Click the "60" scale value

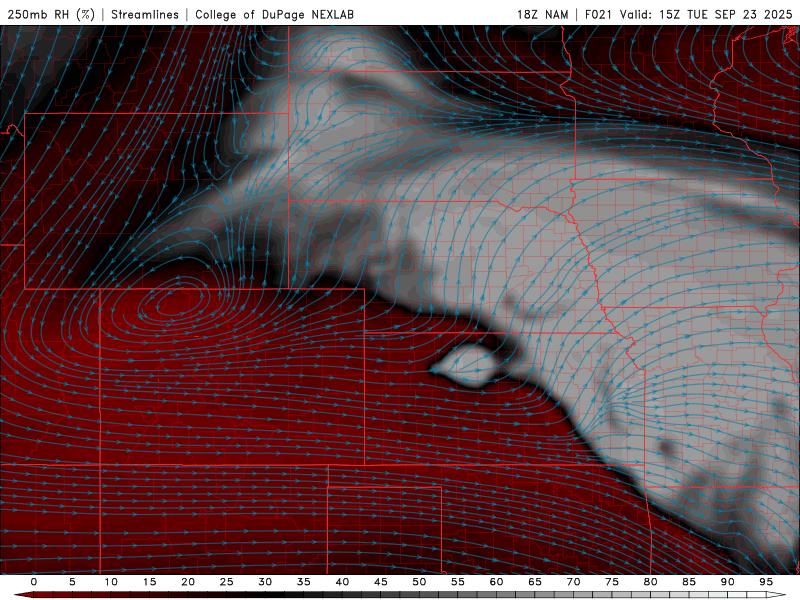click(496, 582)
